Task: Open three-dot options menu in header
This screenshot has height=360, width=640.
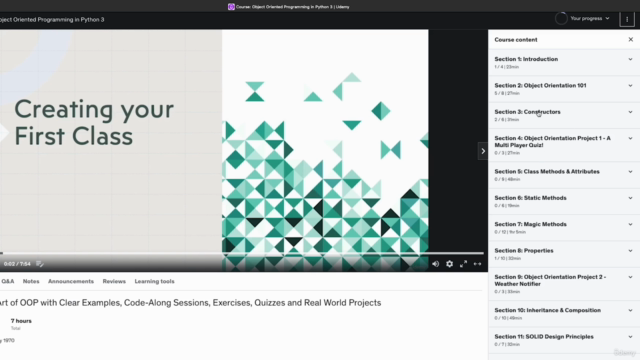Action: 627,19
